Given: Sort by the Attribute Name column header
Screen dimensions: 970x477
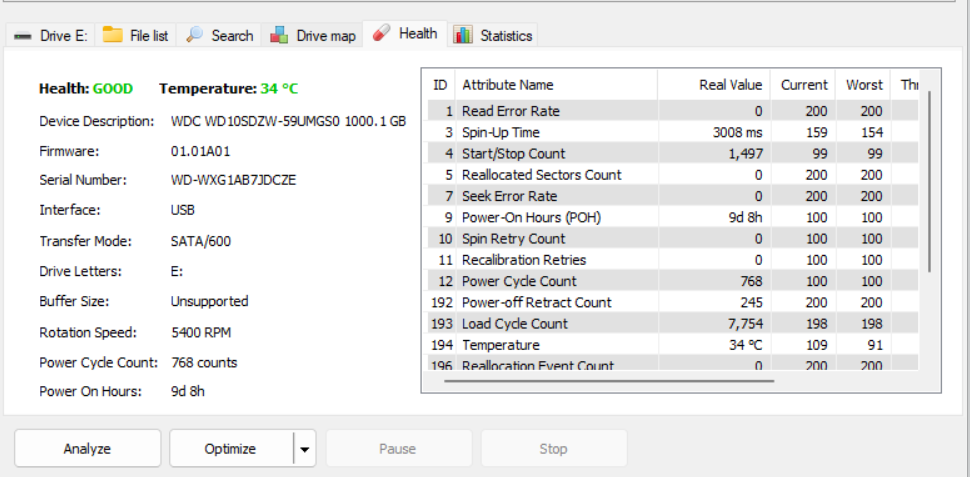Looking at the screenshot, I should click(x=508, y=85).
